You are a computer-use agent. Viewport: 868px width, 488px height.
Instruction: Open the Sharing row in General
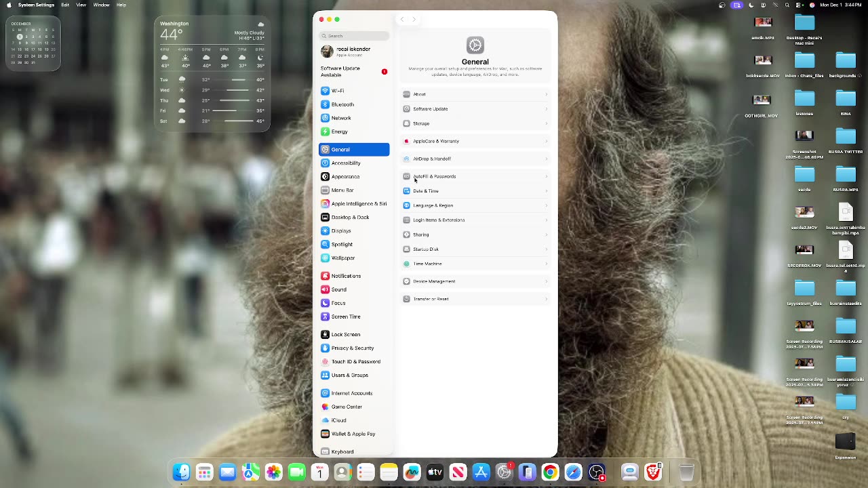(x=475, y=235)
